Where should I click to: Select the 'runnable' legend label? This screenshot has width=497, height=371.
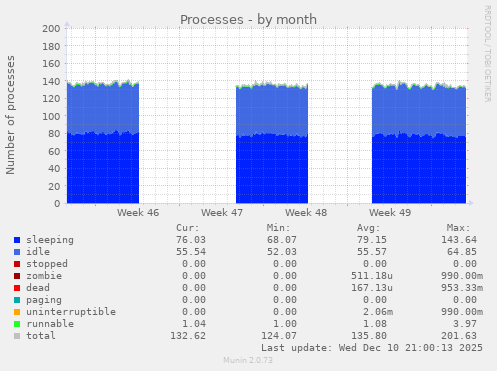(x=50, y=324)
